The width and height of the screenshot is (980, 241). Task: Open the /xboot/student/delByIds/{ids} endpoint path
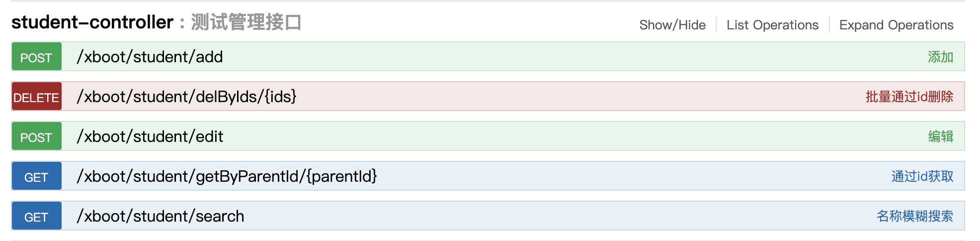click(x=186, y=97)
